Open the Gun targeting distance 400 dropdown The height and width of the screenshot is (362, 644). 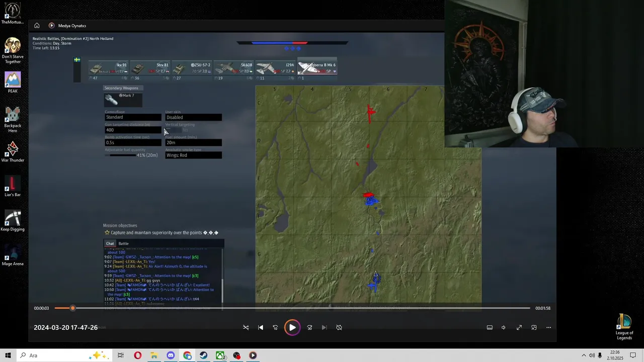[x=133, y=130]
